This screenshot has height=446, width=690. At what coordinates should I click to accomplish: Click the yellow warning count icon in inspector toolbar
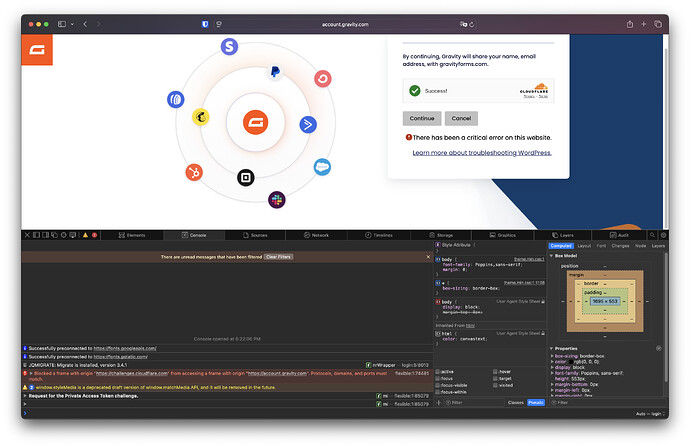point(85,235)
